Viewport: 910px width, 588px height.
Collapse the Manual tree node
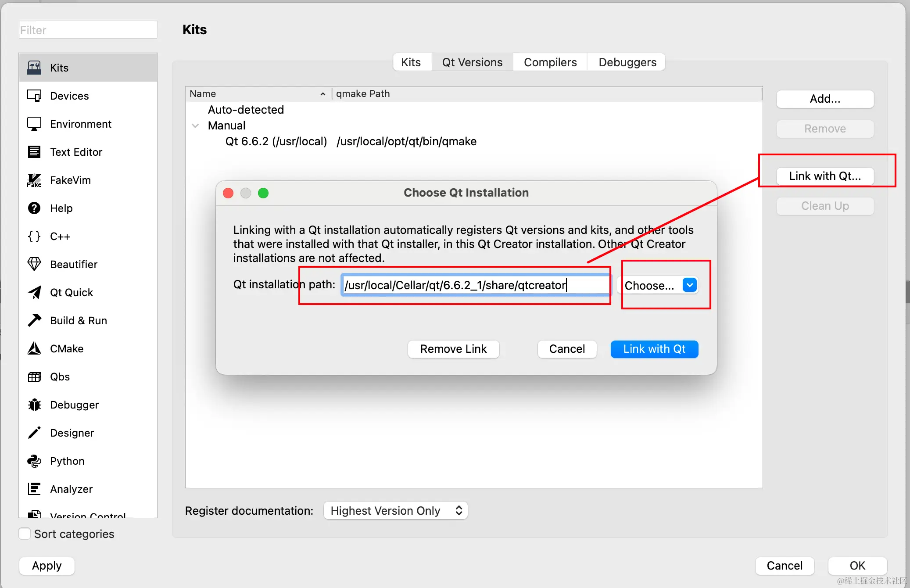(195, 125)
